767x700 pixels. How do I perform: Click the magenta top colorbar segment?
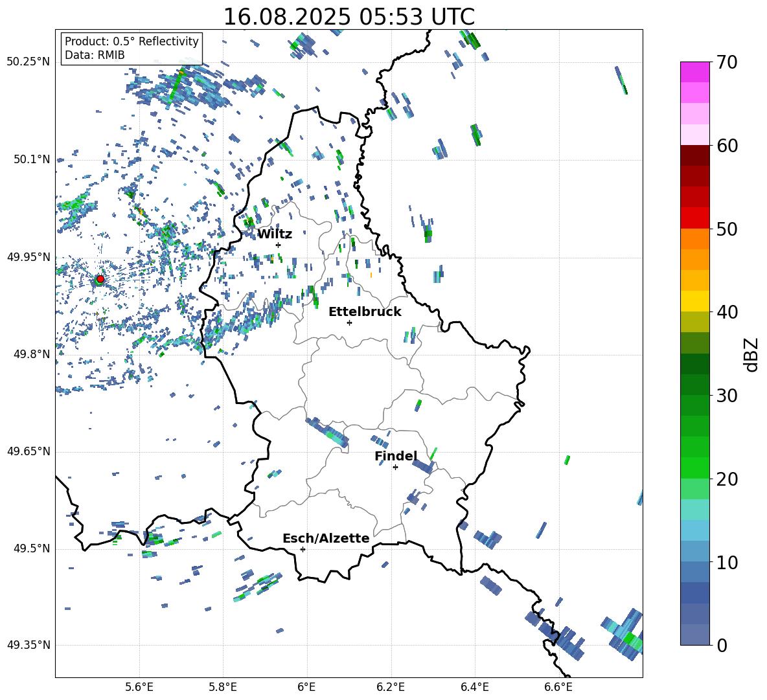click(x=694, y=72)
